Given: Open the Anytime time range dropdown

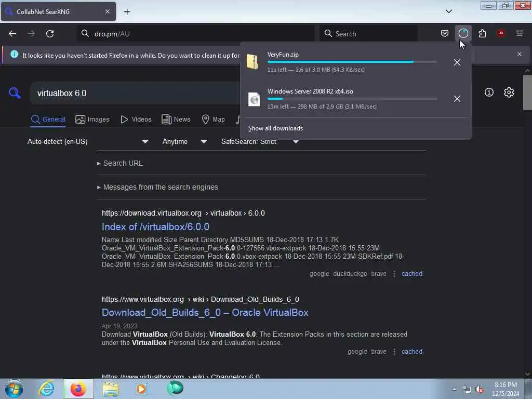Looking at the screenshot, I should point(184,141).
